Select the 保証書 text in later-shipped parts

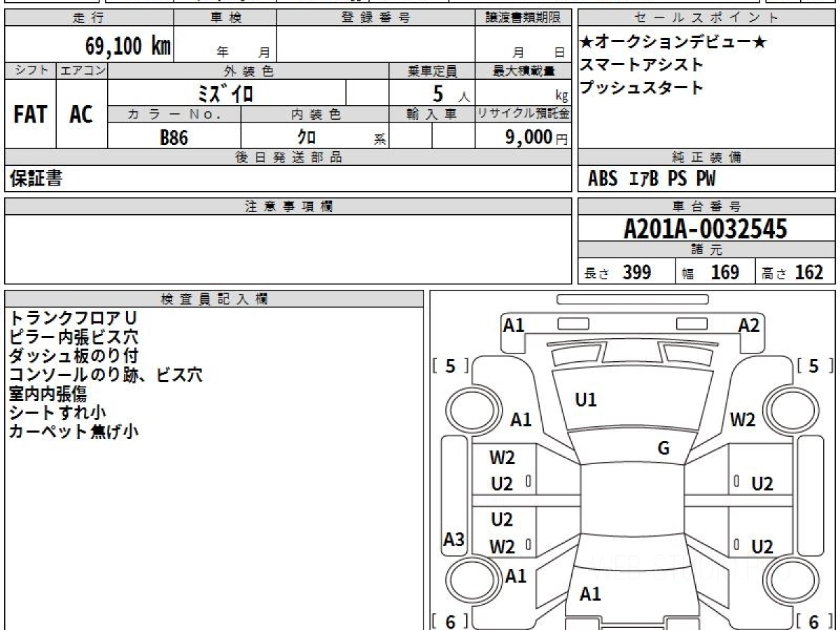[36, 179]
